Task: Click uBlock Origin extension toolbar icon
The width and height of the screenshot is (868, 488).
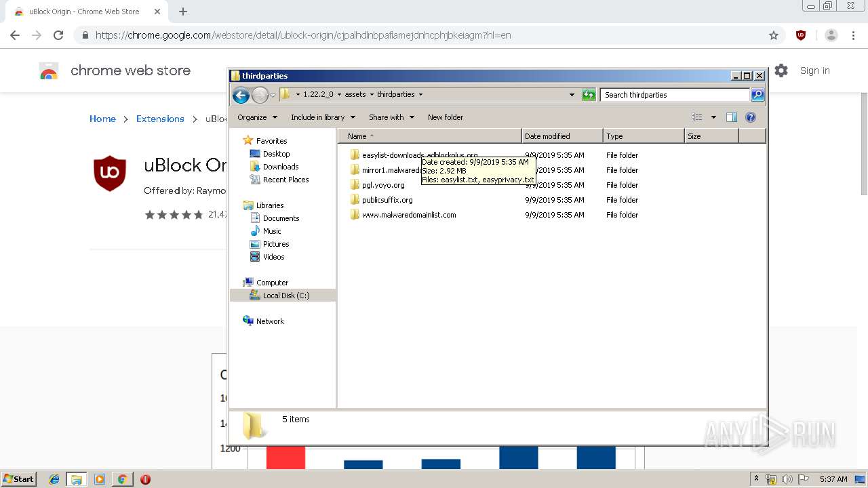Action: (801, 35)
